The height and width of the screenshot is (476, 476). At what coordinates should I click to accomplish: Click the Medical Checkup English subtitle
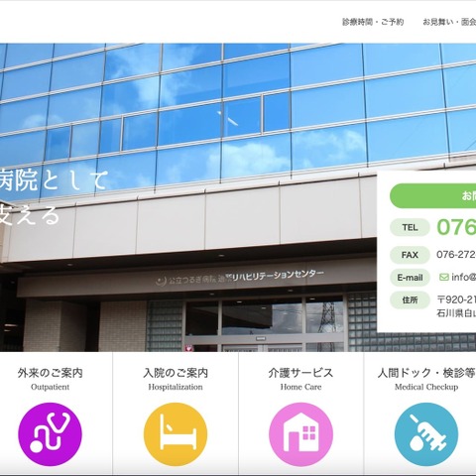pyautogui.click(x=426, y=387)
